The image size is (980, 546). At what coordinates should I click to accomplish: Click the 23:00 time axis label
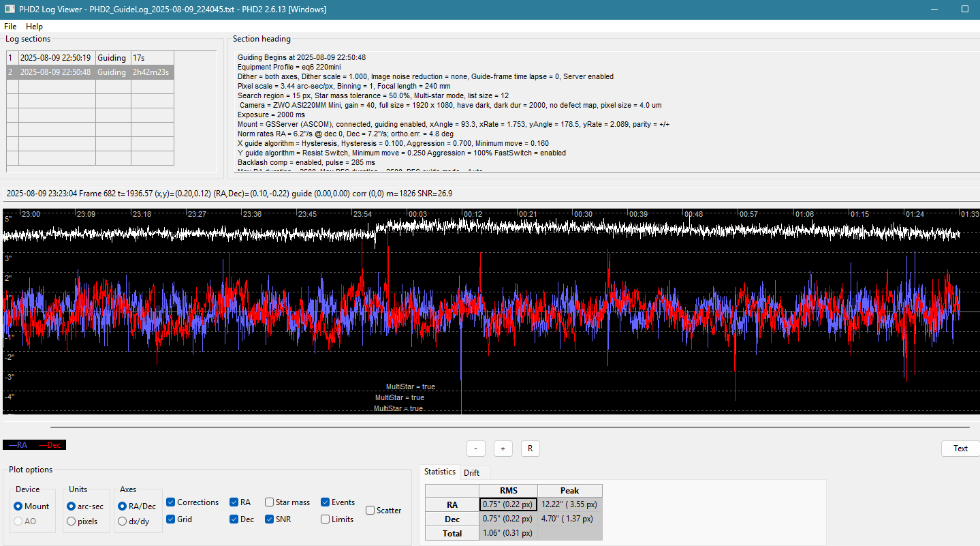(x=31, y=213)
